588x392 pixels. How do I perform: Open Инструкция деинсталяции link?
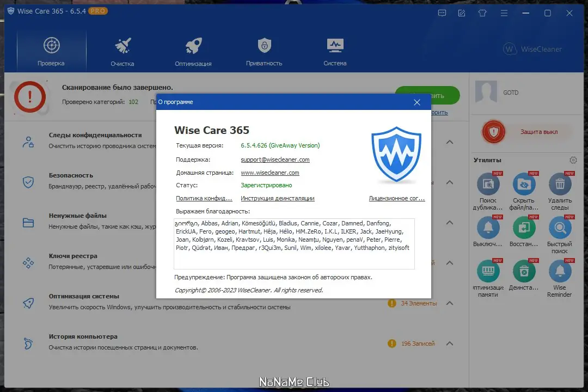pyautogui.click(x=278, y=198)
